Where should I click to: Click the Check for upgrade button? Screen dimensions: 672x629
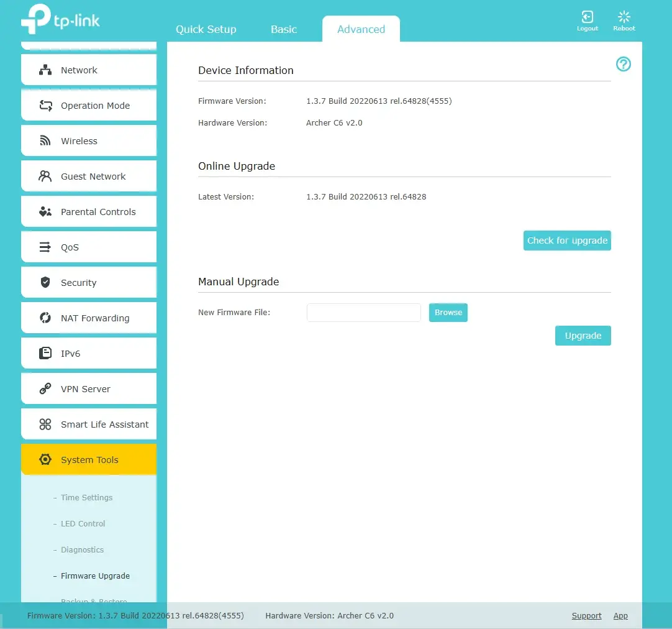point(567,241)
